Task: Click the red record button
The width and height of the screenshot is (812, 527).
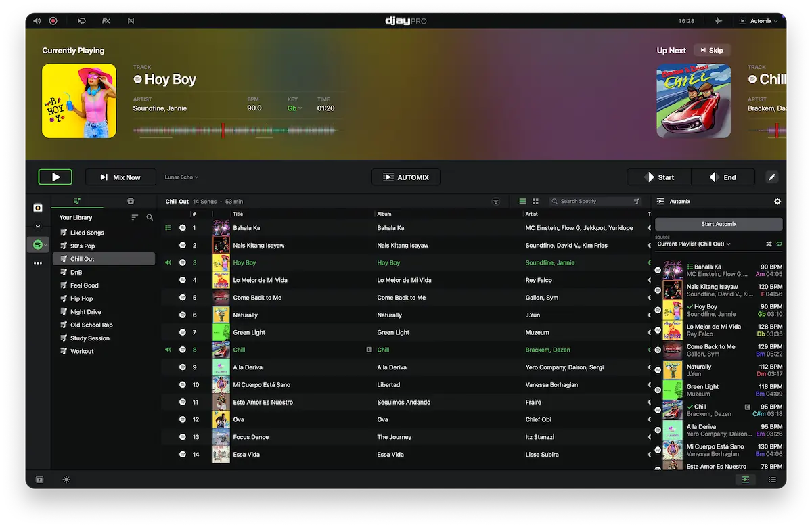Action: pos(53,21)
